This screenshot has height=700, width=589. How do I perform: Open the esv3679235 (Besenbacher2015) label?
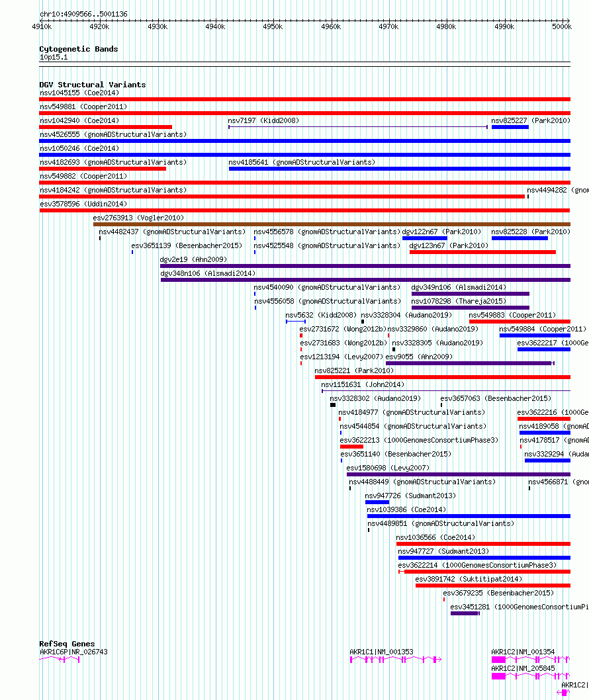498,593
